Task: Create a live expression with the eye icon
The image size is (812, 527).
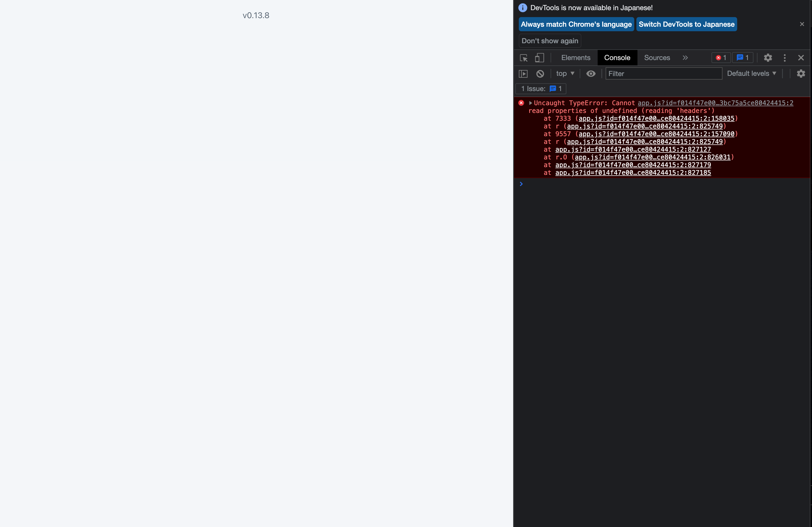Action: click(x=591, y=74)
